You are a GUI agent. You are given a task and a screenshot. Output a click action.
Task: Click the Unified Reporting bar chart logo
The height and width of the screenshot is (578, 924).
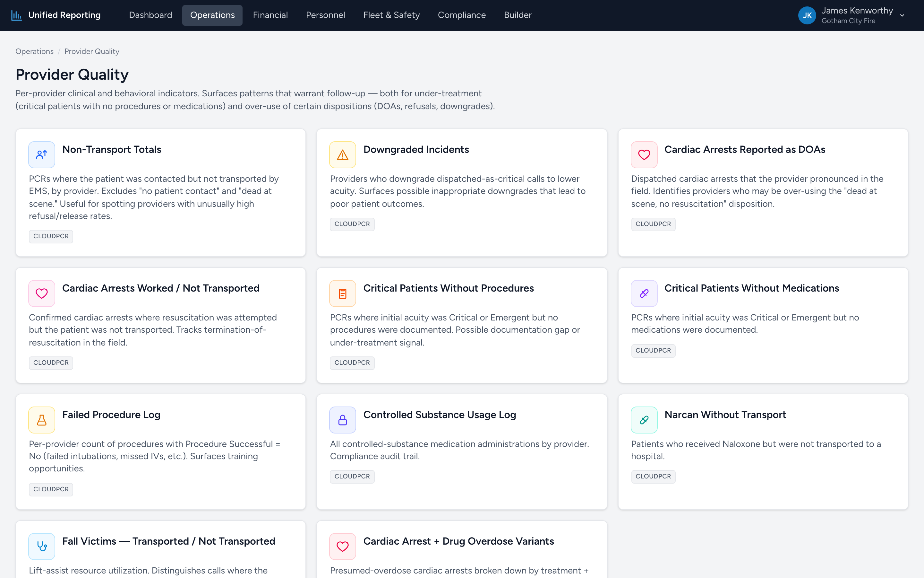16,15
